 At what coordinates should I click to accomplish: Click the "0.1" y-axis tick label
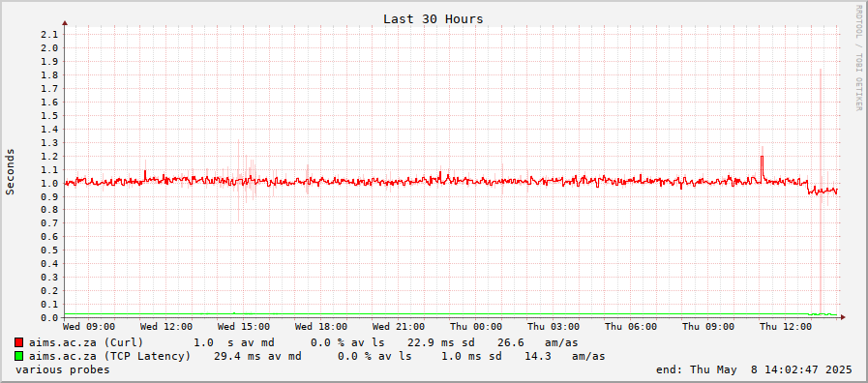pos(48,305)
